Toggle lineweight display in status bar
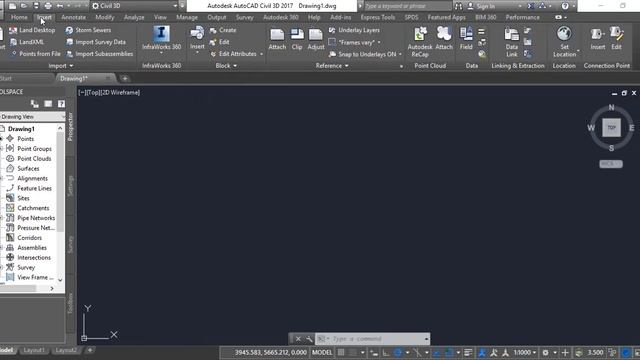The height and width of the screenshot is (360, 640). click(468, 353)
